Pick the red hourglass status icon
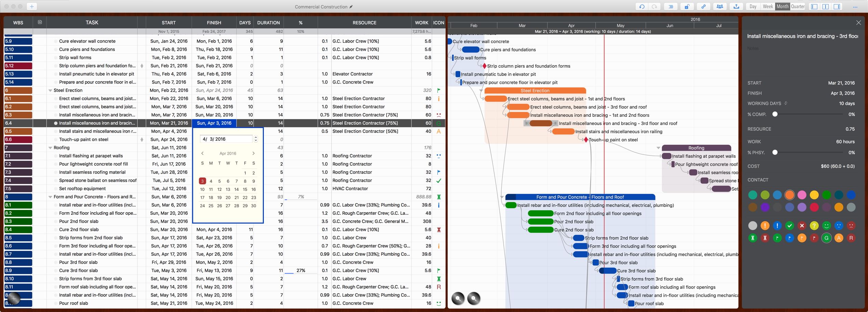 [x=765, y=238]
